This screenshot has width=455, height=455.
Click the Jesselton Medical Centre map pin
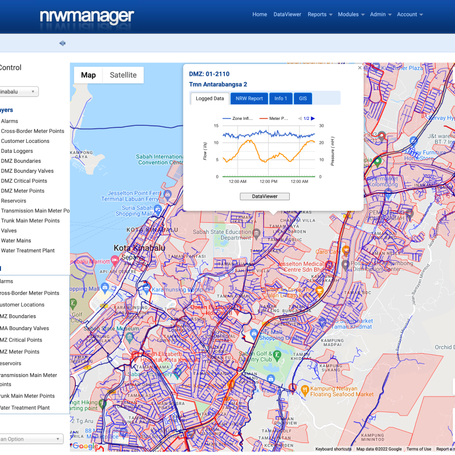tap(329, 265)
